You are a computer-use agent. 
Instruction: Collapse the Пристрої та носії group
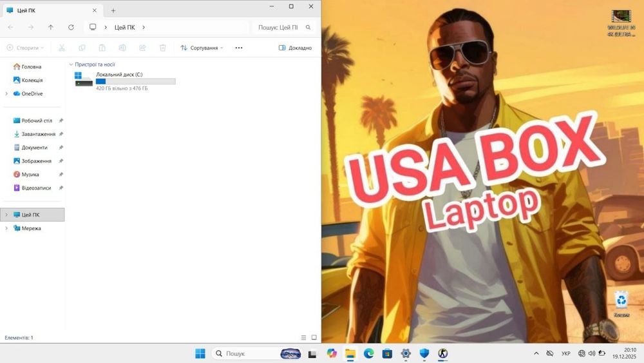71,64
